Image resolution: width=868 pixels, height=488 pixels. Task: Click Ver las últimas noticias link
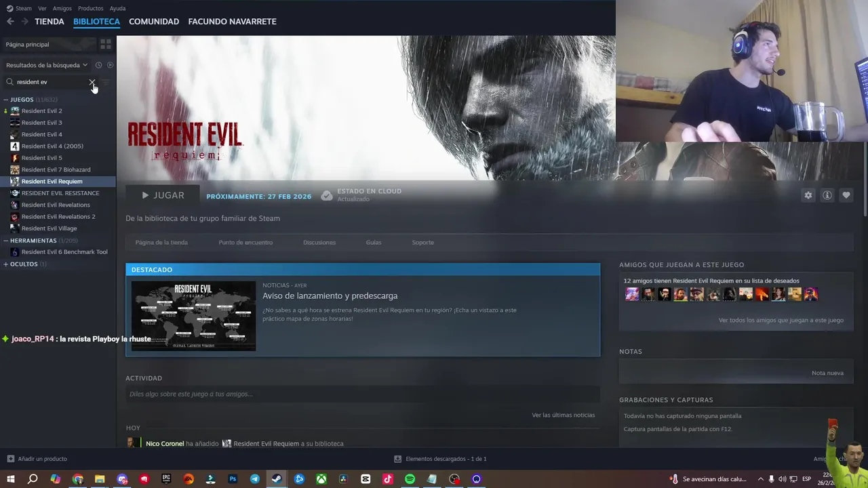(563, 415)
